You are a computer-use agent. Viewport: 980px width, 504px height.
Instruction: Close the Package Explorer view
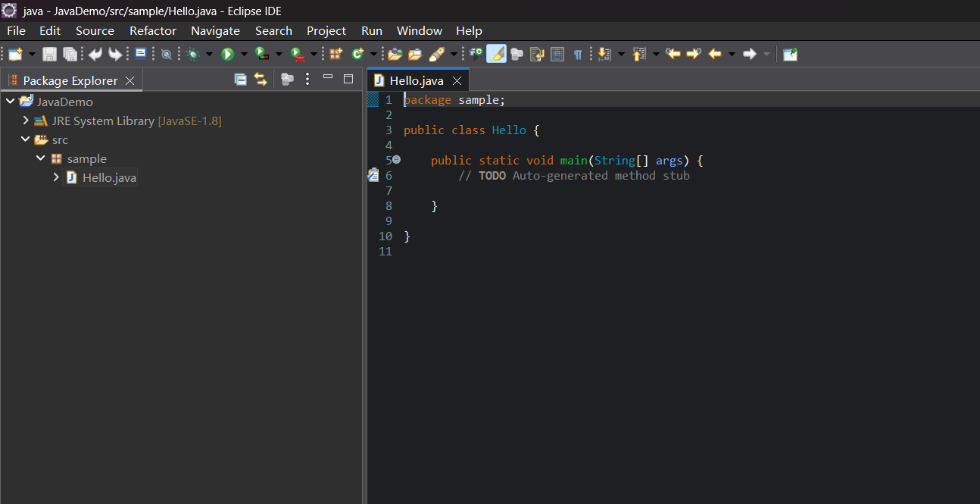pyautogui.click(x=130, y=80)
